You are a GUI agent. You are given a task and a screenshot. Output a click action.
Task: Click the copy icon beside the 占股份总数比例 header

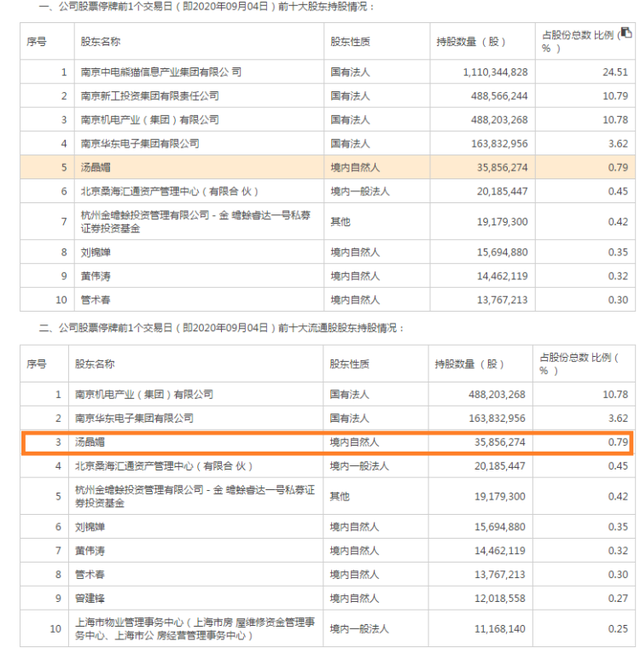(626, 33)
